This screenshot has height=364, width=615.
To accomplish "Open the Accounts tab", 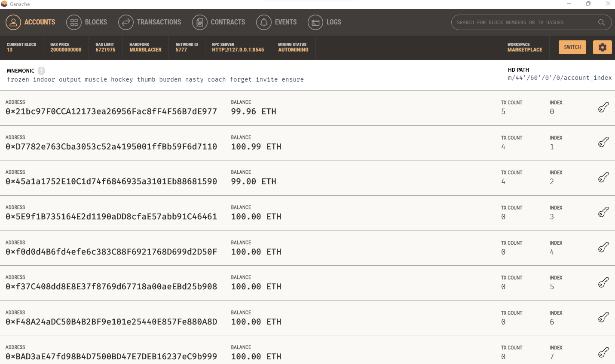I will (31, 22).
